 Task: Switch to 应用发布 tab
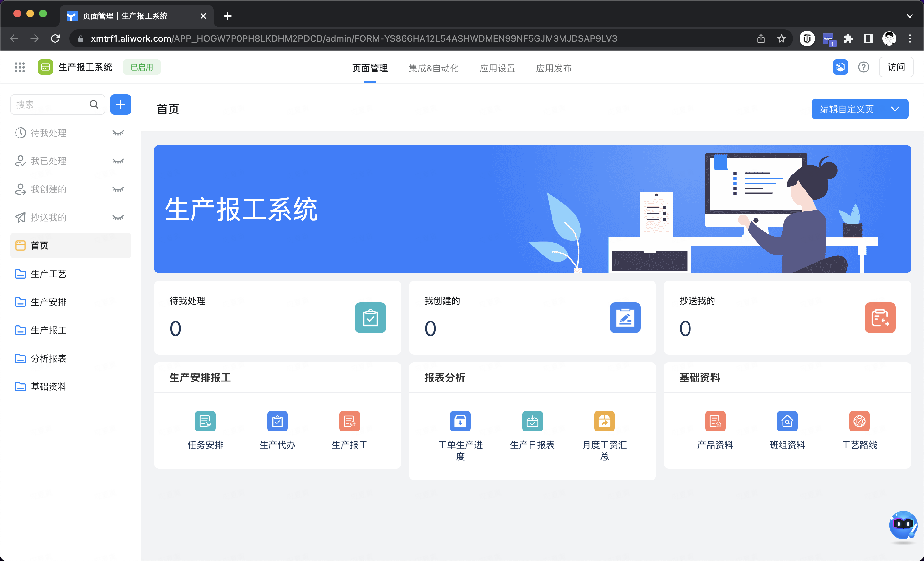pyautogui.click(x=553, y=68)
